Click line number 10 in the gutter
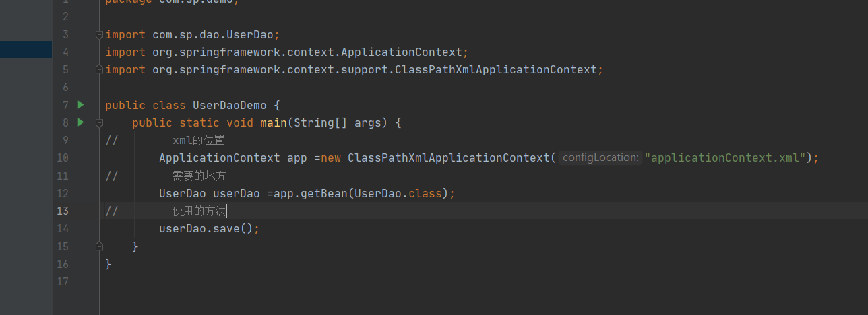The height and width of the screenshot is (315, 868). click(63, 157)
